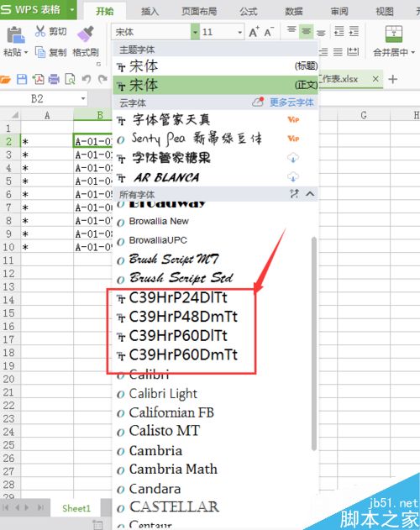
Task: Switch to Formulas tab
Action: pos(249,12)
